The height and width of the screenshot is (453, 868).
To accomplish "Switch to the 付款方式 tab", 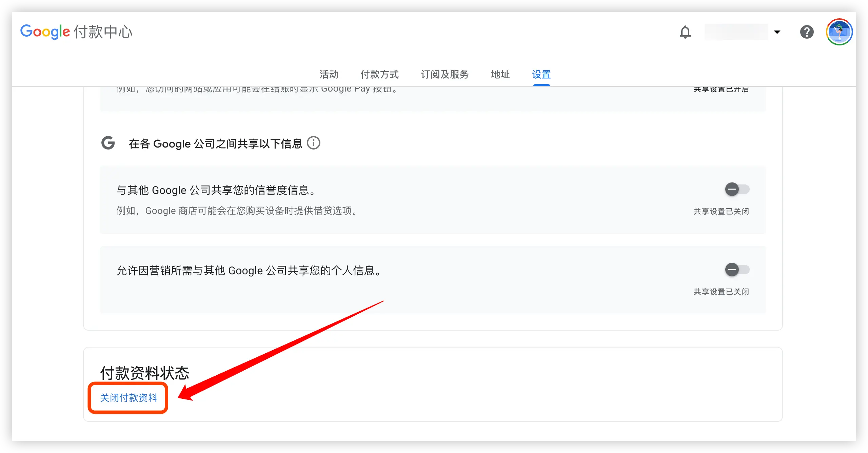I will point(379,74).
